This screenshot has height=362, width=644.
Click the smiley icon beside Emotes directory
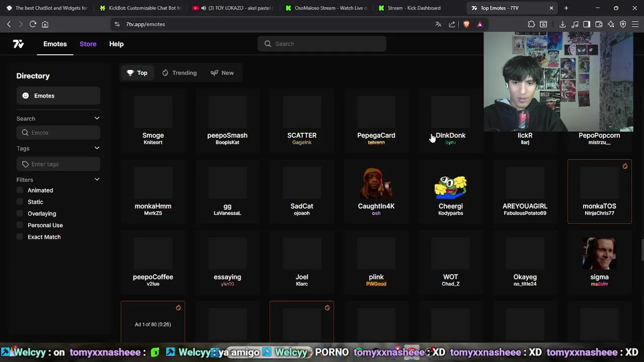pos(26,96)
